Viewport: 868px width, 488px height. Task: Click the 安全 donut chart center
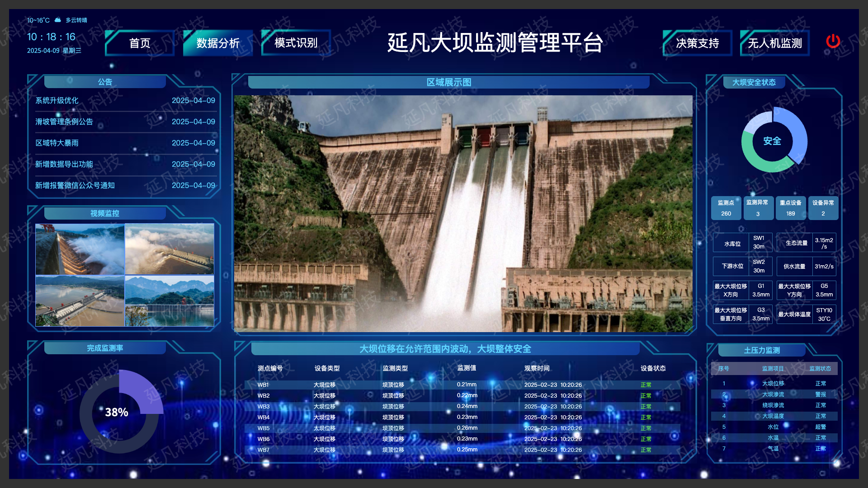click(x=772, y=141)
